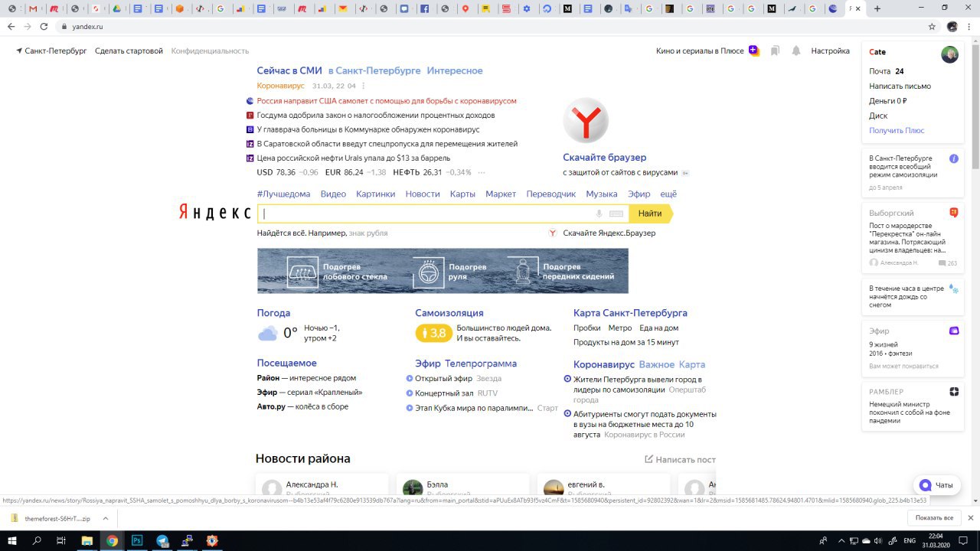The height and width of the screenshot is (551, 980).
Task: Open headline about Госдума и налогообложении
Action: pyautogui.click(x=376, y=115)
